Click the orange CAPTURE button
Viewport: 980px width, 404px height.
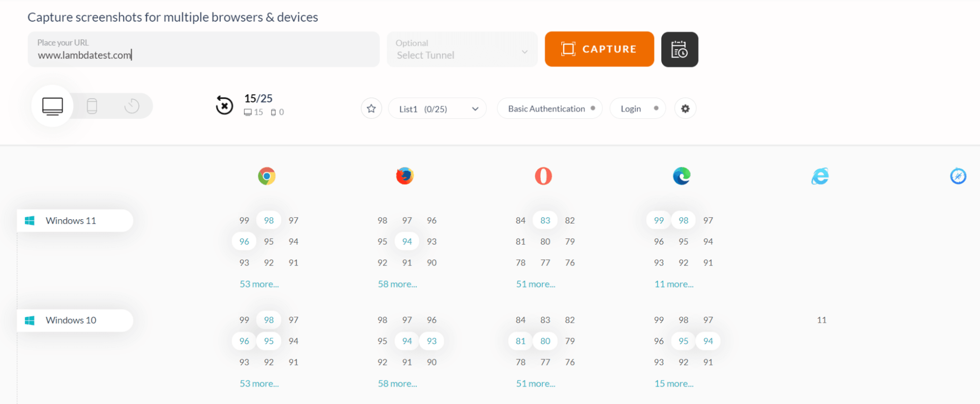[599, 49]
